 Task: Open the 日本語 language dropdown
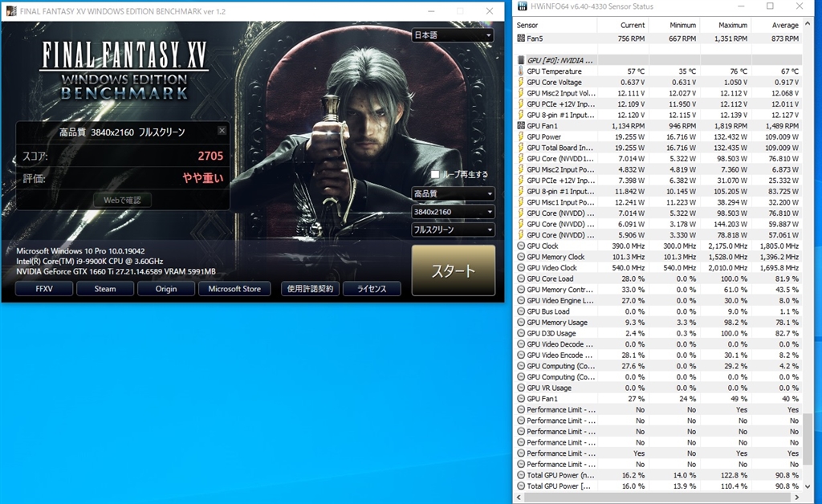[453, 35]
